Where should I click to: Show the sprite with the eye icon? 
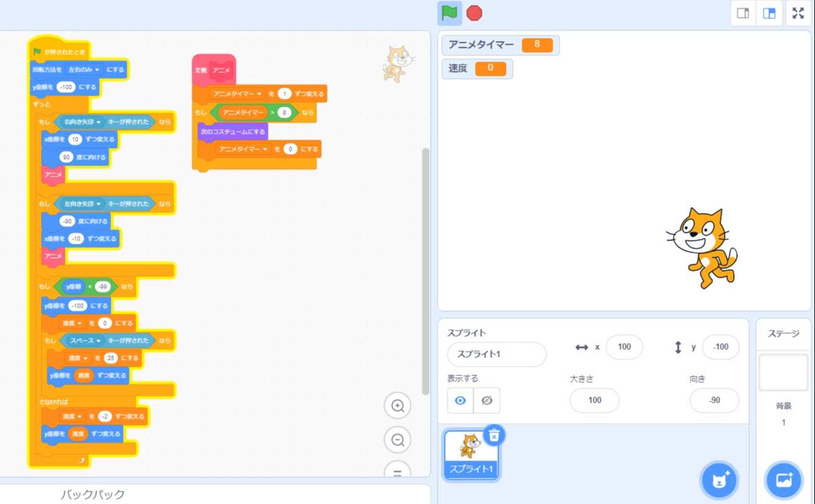click(x=460, y=401)
